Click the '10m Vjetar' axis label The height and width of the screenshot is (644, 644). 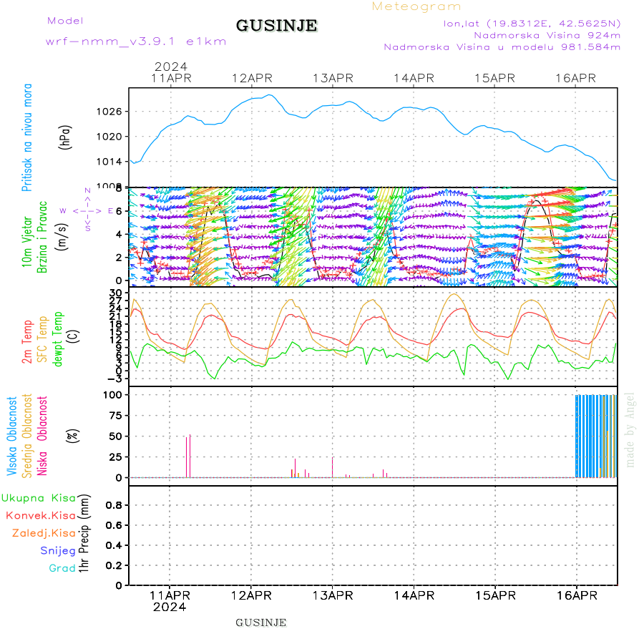(x=26, y=242)
